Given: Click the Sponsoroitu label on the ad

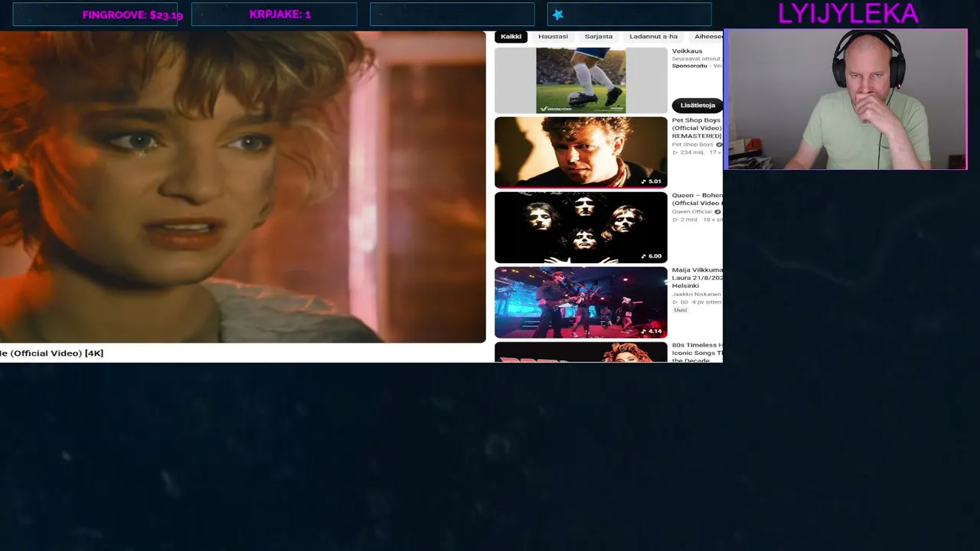Looking at the screenshot, I should point(690,66).
